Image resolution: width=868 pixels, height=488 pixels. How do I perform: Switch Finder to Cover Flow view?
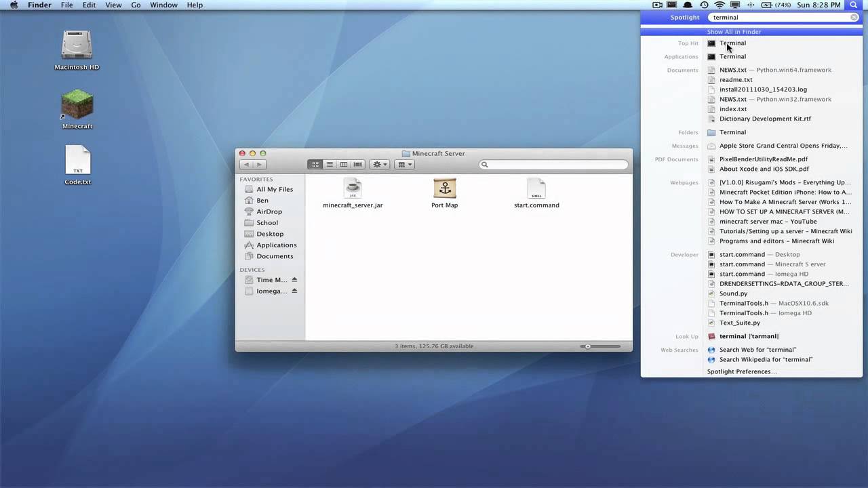point(358,165)
